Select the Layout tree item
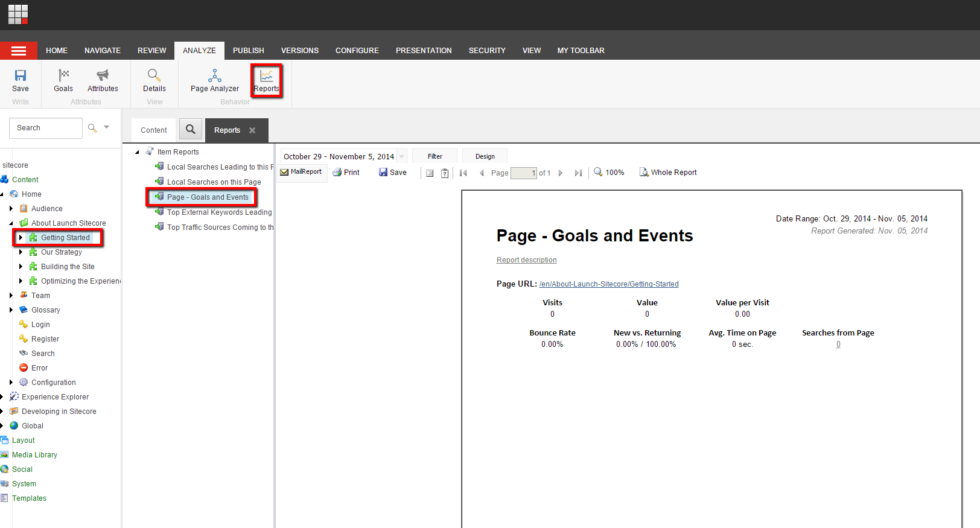980x528 pixels. click(24, 441)
